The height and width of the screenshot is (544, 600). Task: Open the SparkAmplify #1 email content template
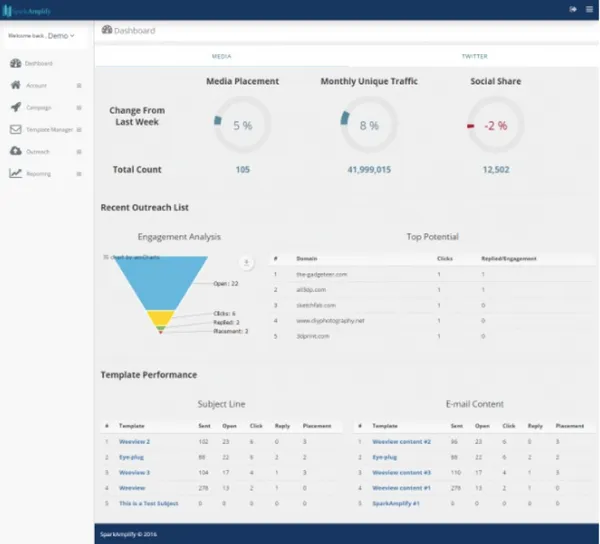396,503
